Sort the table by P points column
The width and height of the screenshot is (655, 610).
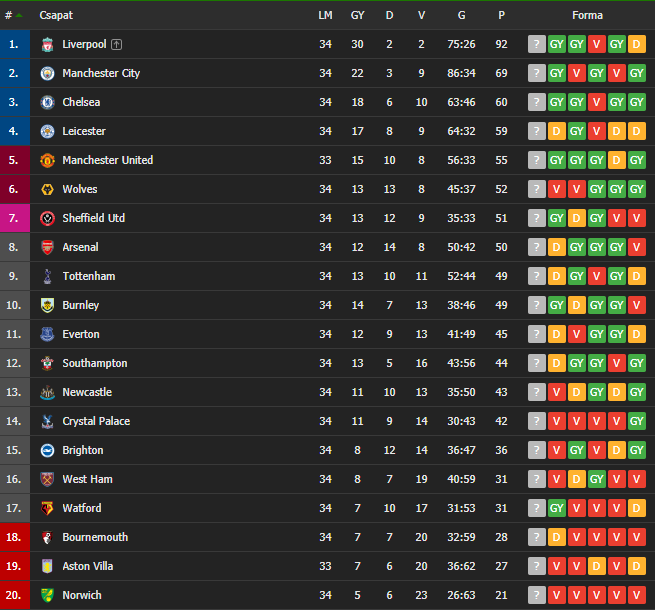[501, 15]
